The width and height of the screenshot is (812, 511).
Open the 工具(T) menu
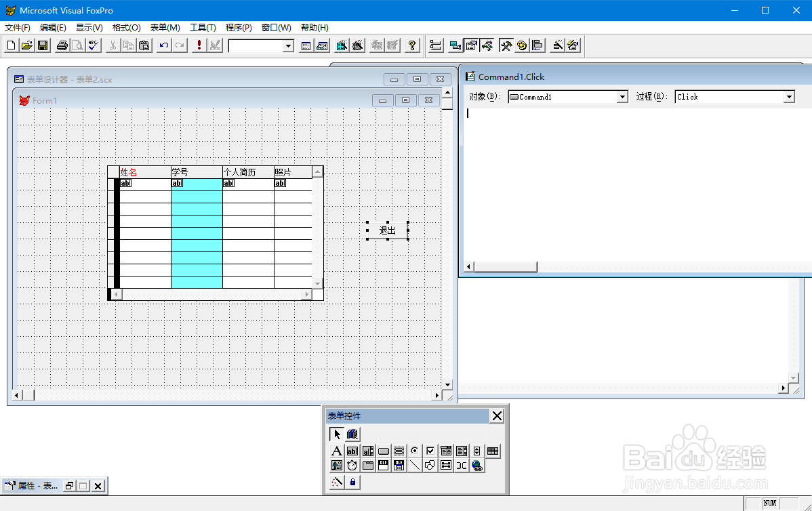203,27
